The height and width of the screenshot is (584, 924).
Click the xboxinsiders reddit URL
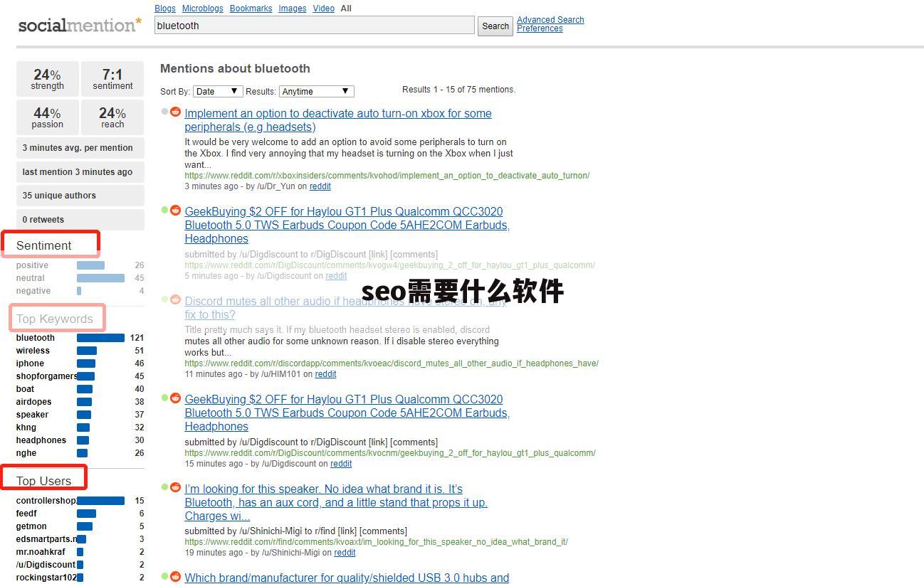coord(387,176)
